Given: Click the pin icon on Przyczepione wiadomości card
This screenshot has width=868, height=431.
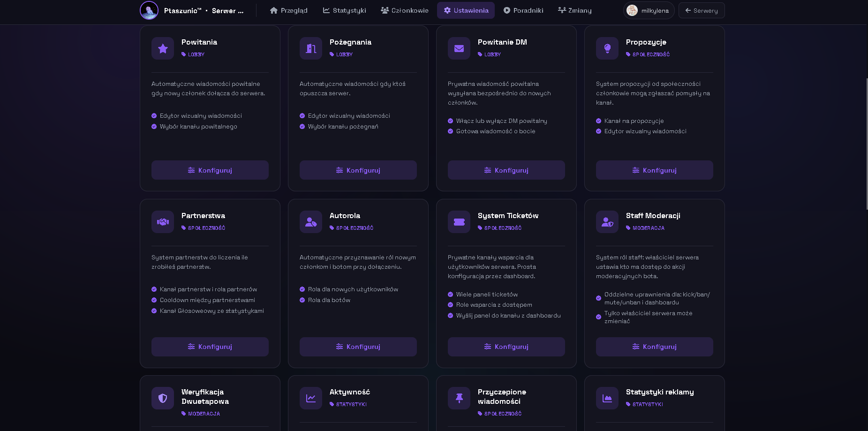Looking at the screenshot, I should click(x=459, y=398).
